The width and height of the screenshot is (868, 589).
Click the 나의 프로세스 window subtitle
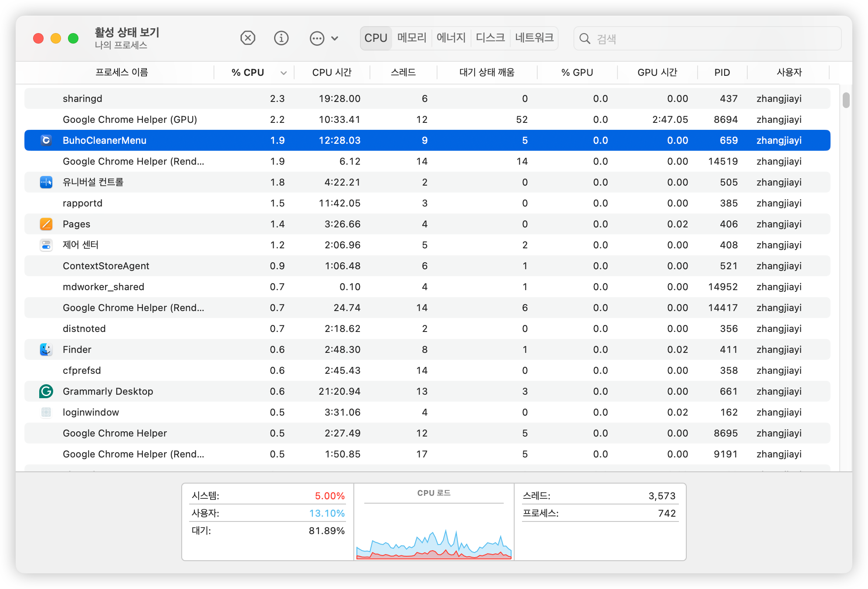point(121,45)
